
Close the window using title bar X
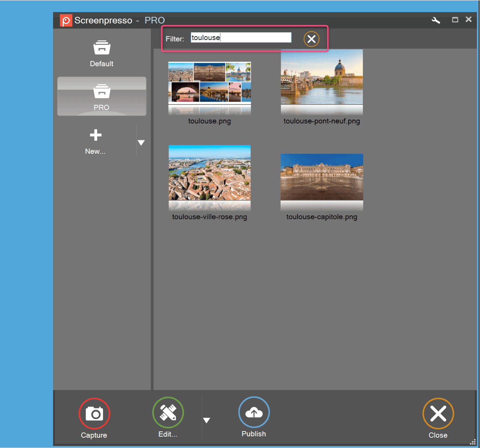tap(468, 20)
